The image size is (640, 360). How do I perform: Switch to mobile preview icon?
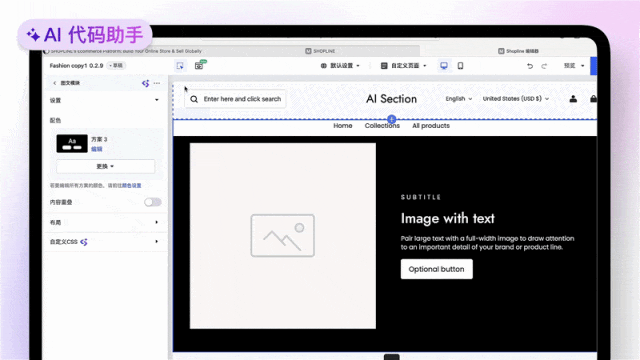click(460, 66)
